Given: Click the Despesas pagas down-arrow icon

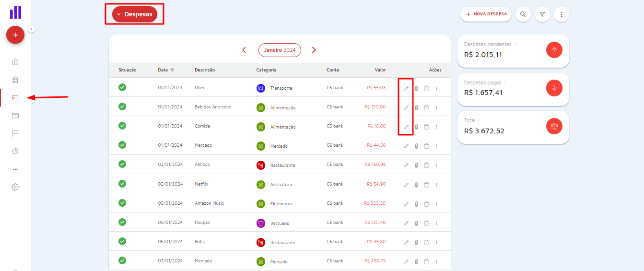Looking at the screenshot, I should (x=554, y=88).
